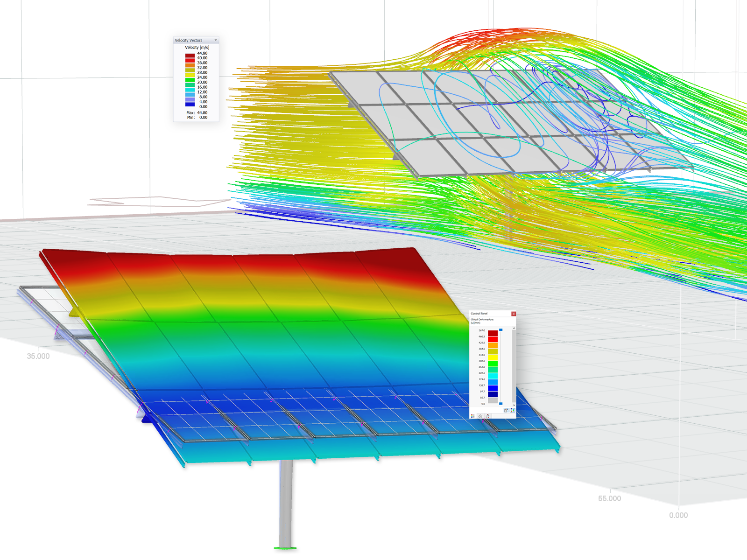Switch to the color scale tab in Control Panel

(473, 416)
